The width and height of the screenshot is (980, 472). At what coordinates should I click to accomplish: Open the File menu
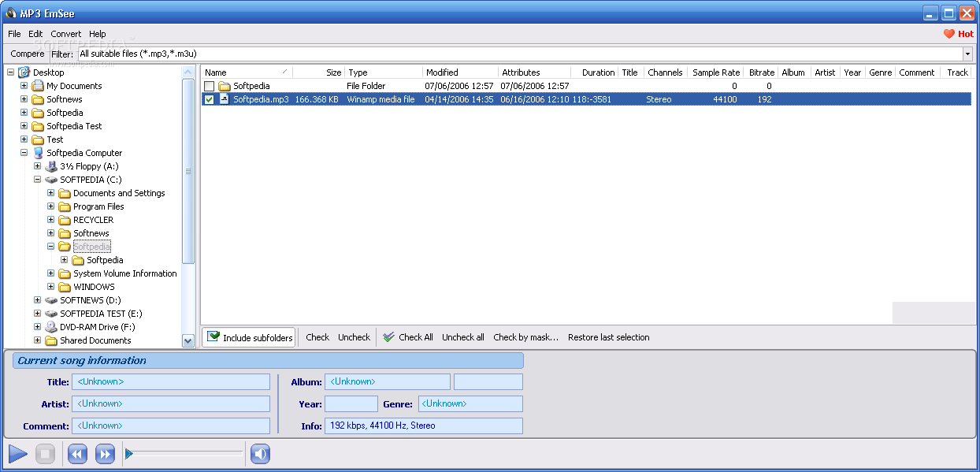click(x=14, y=34)
